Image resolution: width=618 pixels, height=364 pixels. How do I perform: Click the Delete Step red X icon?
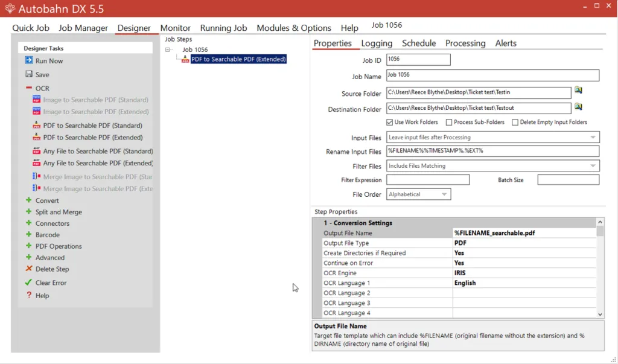coord(29,269)
